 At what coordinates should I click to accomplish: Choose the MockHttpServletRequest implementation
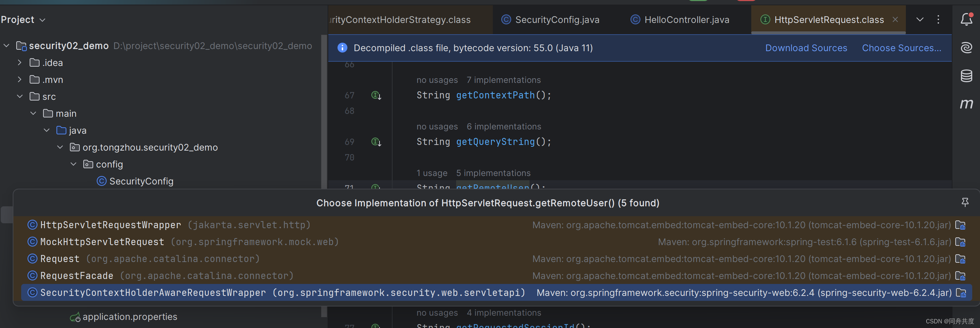(x=496, y=242)
